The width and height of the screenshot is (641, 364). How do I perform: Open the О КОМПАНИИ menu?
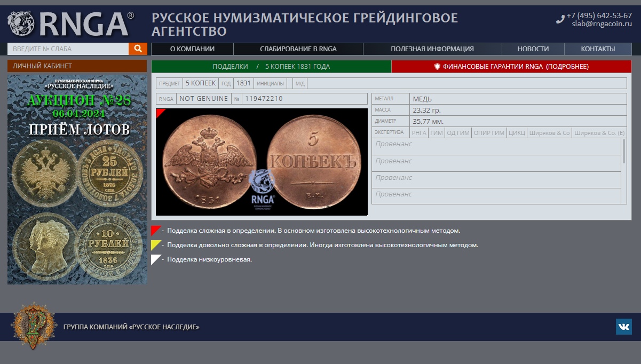pos(192,49)
